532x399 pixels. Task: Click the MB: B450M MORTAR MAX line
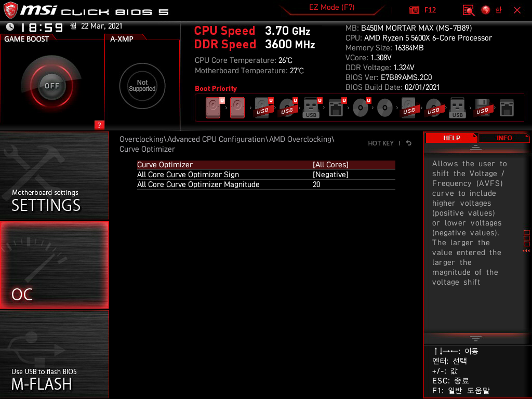click(x=408, y=28)
